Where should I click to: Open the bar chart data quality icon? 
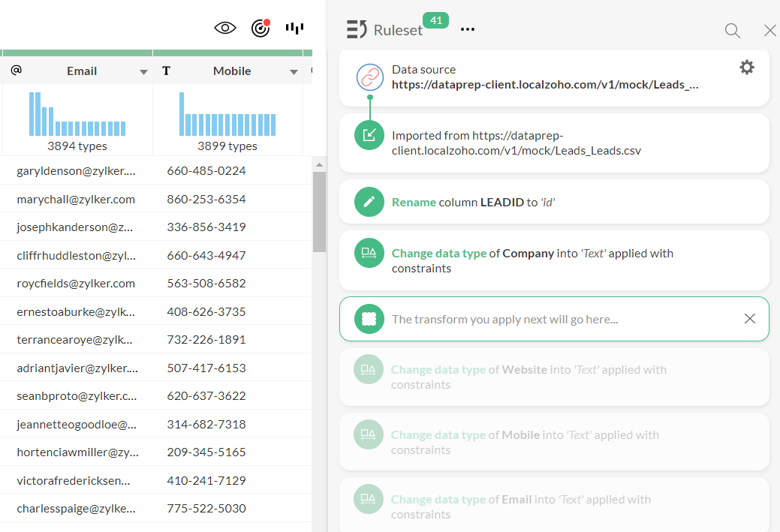tap(294, 29)
